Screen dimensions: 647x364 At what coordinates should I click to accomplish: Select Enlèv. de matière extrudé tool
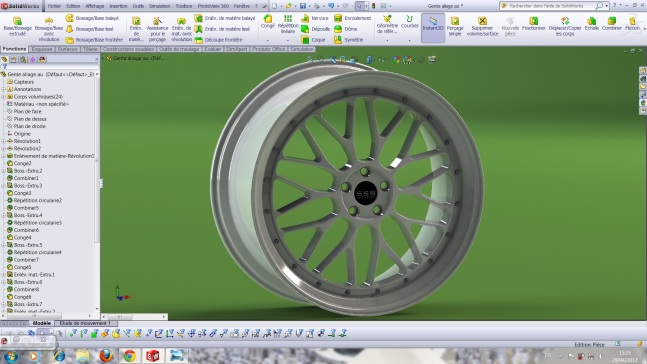pos(136,29)
